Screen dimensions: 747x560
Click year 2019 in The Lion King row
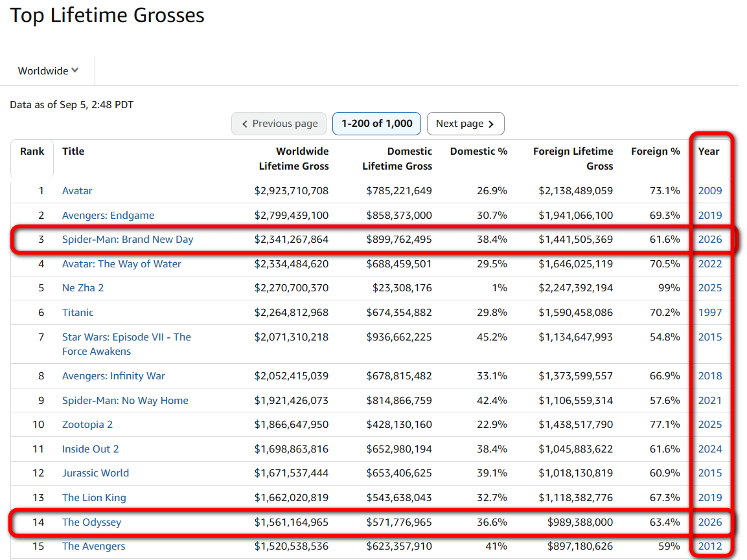(x=710, y=498)
